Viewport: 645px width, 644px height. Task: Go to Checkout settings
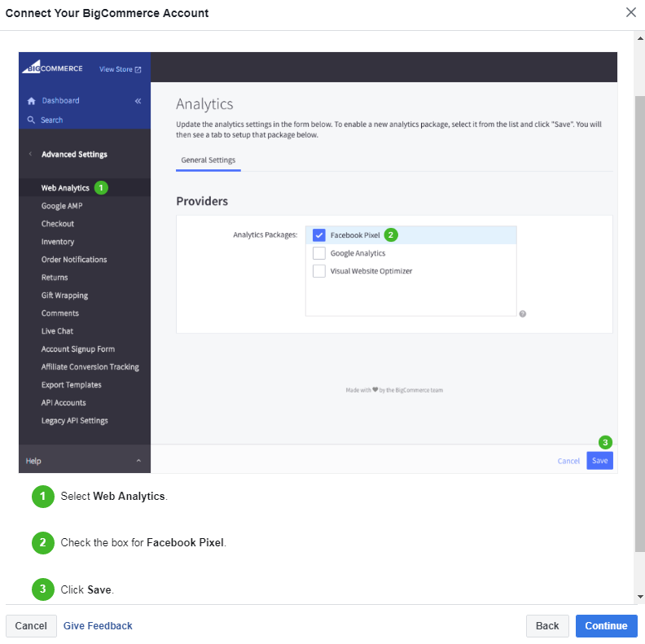coord(58,224)
